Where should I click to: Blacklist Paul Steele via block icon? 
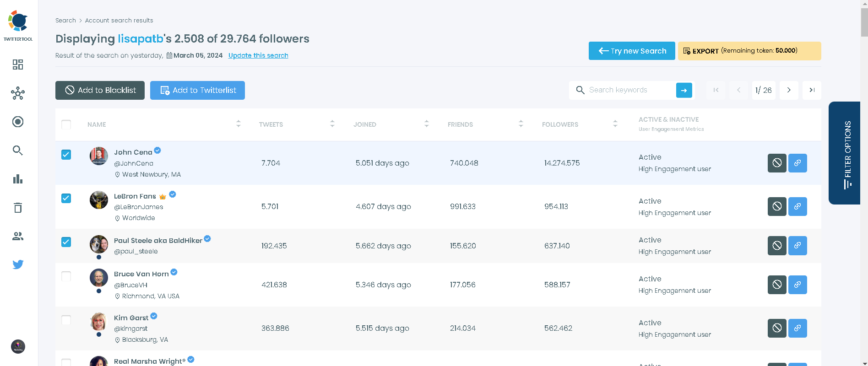click(x=777, y=246)
